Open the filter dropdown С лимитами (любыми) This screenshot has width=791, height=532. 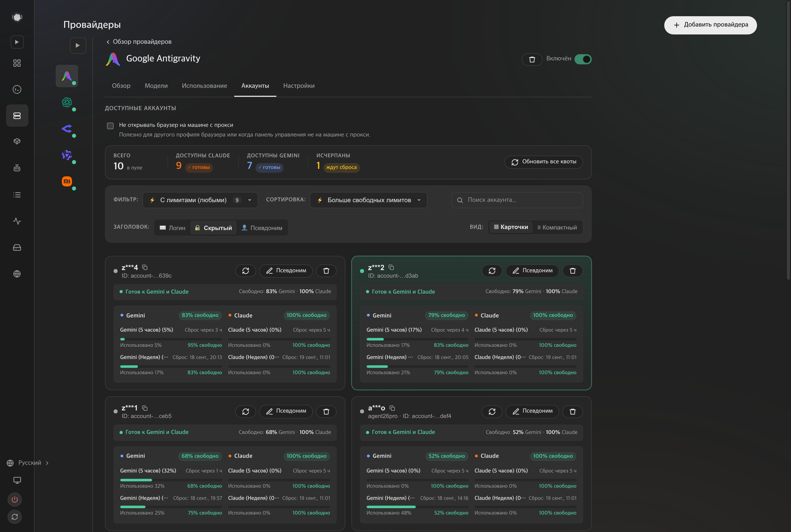[200, 200]
